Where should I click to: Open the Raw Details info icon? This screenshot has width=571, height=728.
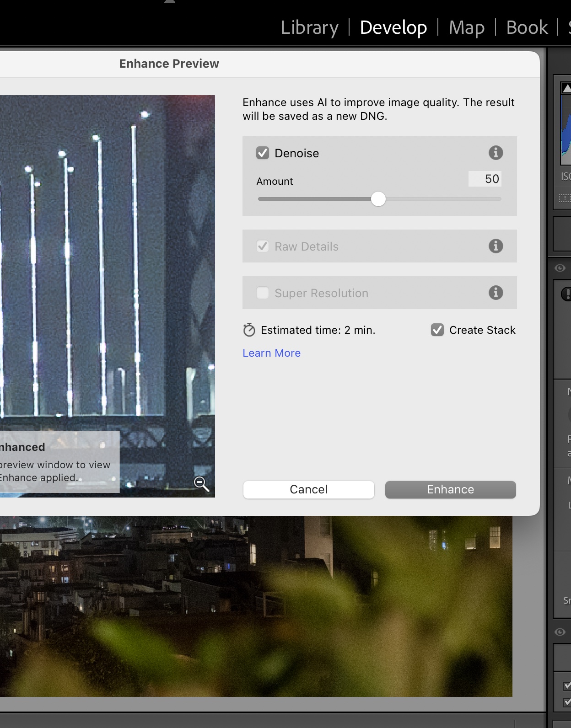click(496, 246)
